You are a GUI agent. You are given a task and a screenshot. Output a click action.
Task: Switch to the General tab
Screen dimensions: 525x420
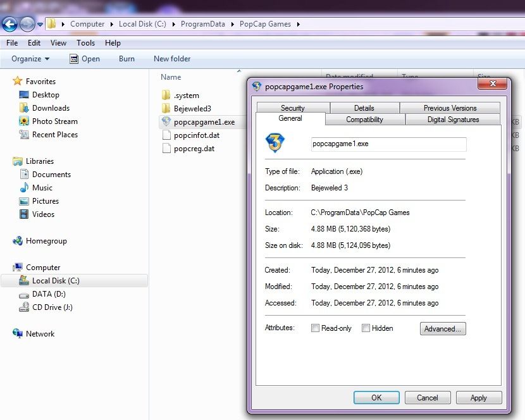(x=290, y=118)
